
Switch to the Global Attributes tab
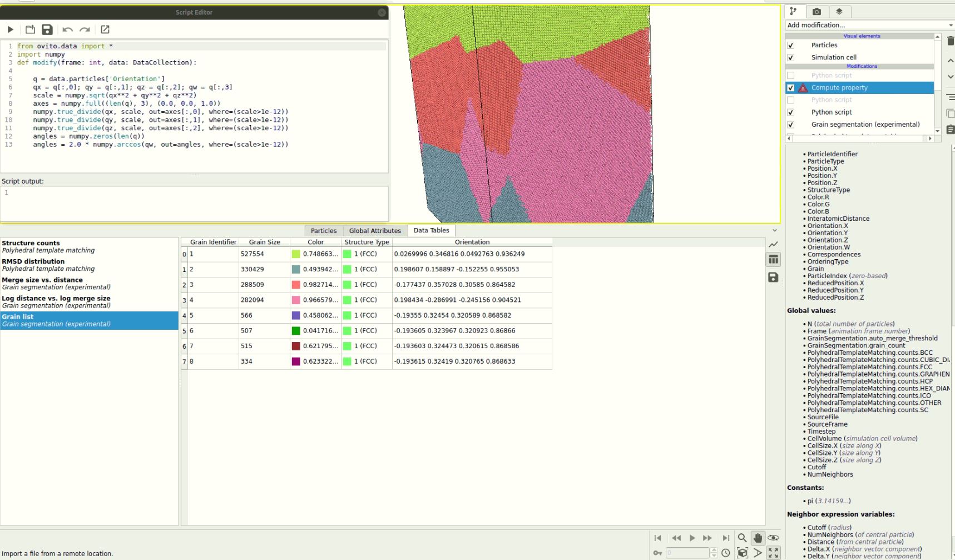coord(375,230)
